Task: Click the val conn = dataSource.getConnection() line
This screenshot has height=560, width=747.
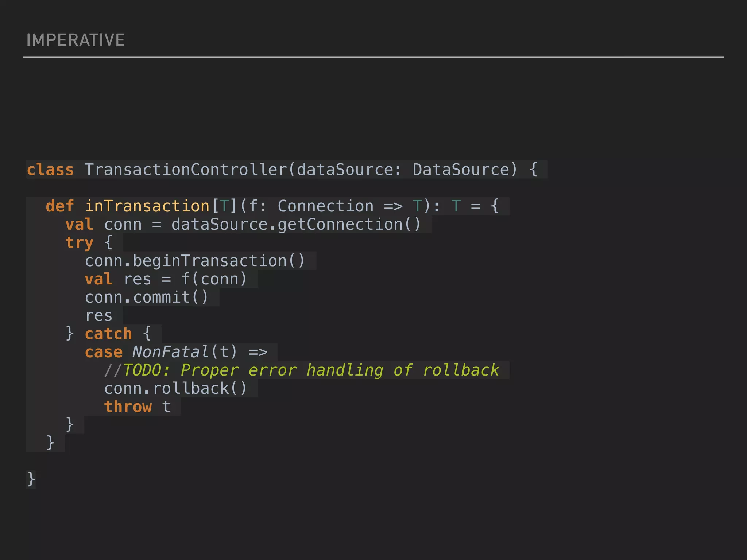Action: [x=243, y=224]
